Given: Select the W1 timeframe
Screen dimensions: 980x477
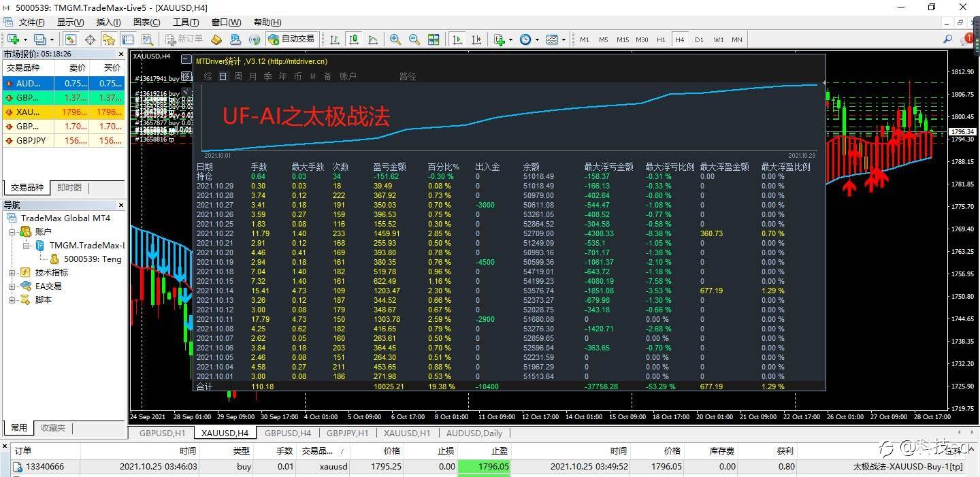Looking at the screenshot, I should 719,39.
